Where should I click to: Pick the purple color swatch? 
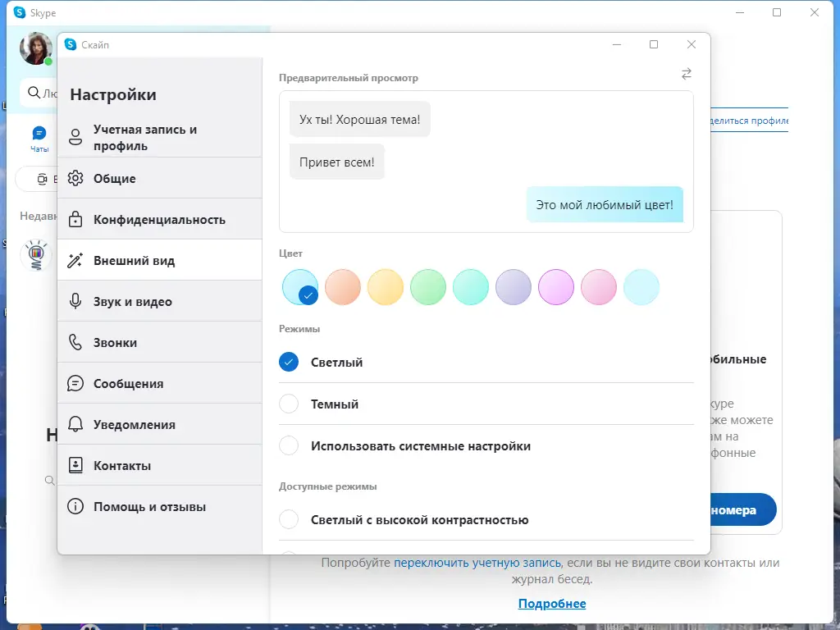click(x=514, y=288)
